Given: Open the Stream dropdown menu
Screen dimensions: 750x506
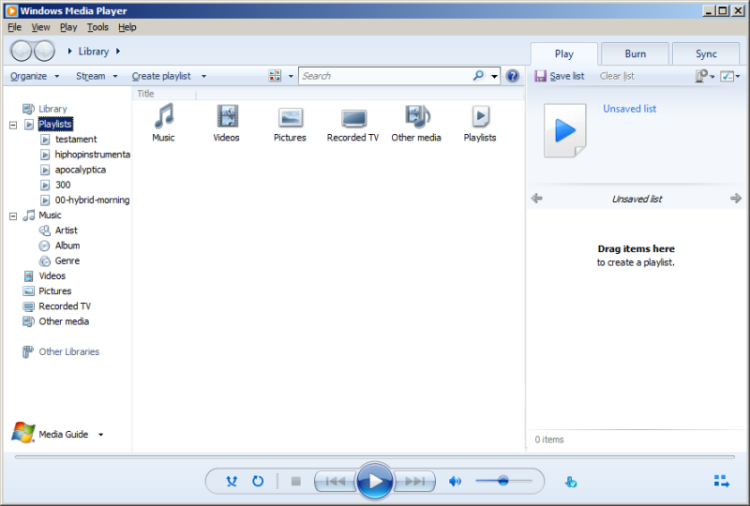Looking at the screenshot, I should pyautogui.click(x=96, y=76).
